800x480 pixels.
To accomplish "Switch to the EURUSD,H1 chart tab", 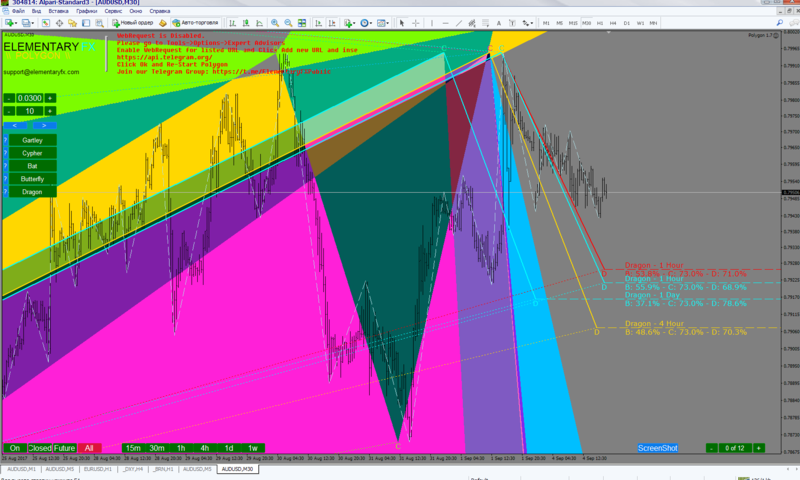I will pos(97,469).
